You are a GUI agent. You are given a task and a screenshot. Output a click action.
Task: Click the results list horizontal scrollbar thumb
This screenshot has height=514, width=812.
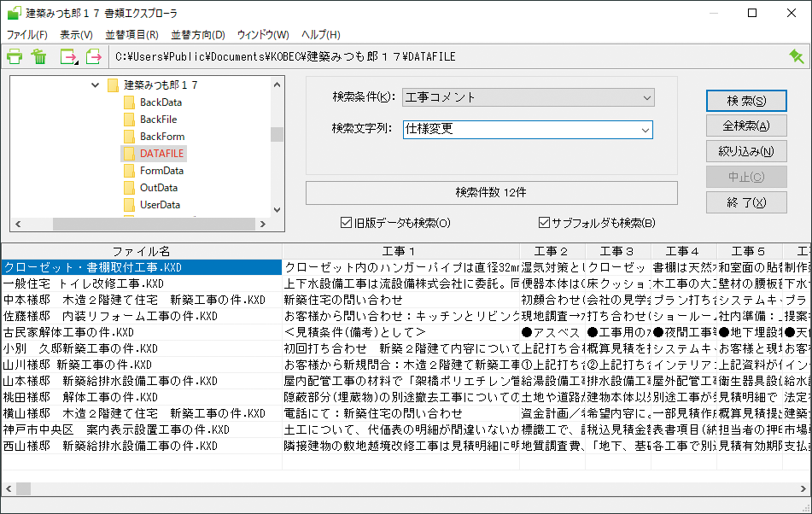coord(24,488)
